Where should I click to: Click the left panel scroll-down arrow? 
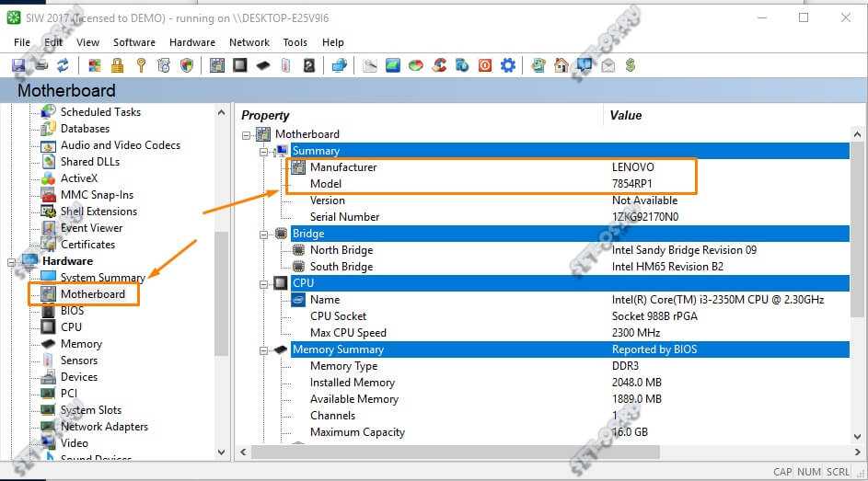[x=221, y=452]
